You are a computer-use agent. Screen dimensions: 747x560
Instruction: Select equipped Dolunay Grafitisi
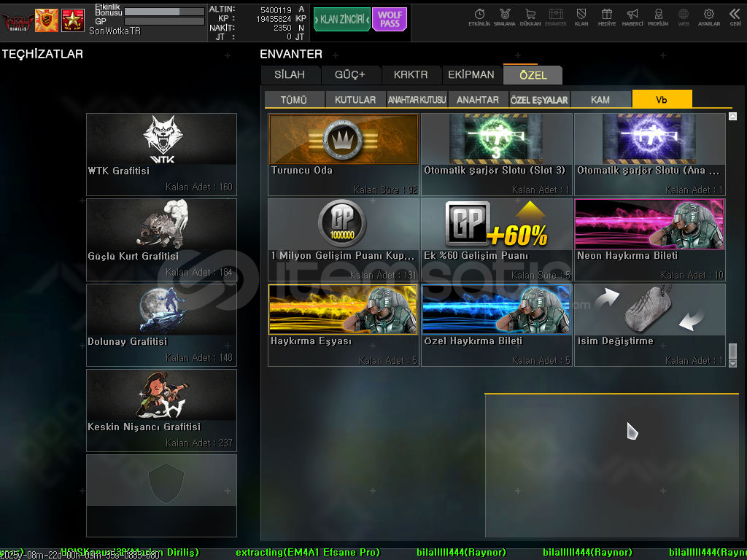pos(161,325)
